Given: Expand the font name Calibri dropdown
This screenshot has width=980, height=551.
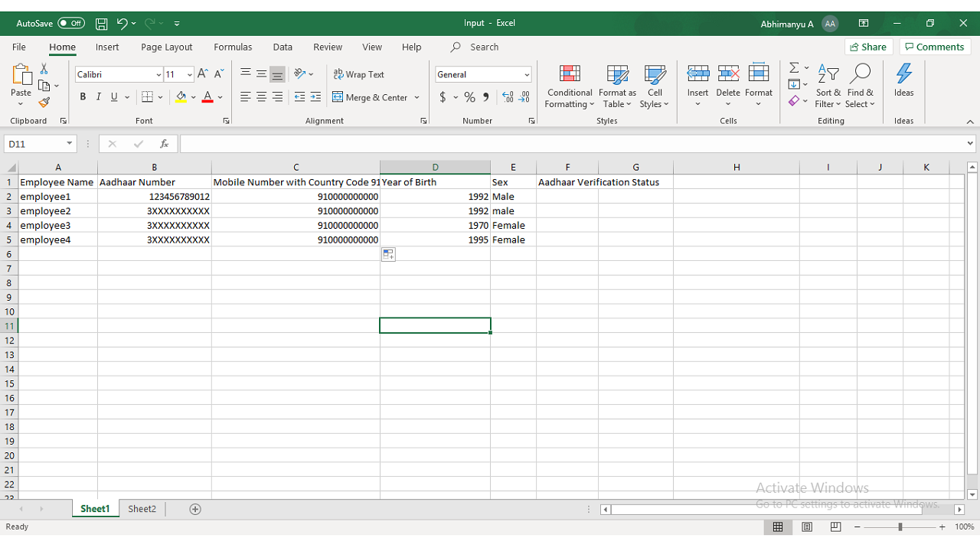Looking at the screenshot, I should [158, 74].
